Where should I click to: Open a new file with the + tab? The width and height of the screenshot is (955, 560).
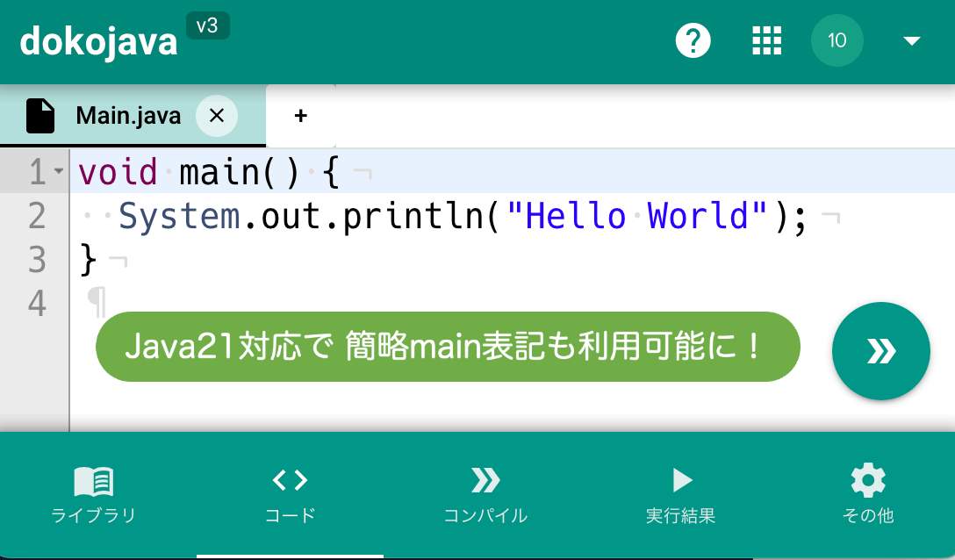300,115
